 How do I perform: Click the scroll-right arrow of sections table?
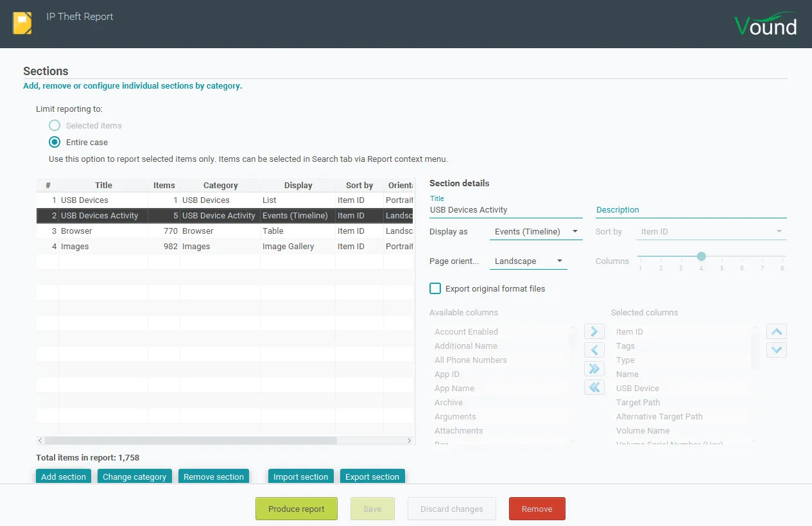coord(410,441)
